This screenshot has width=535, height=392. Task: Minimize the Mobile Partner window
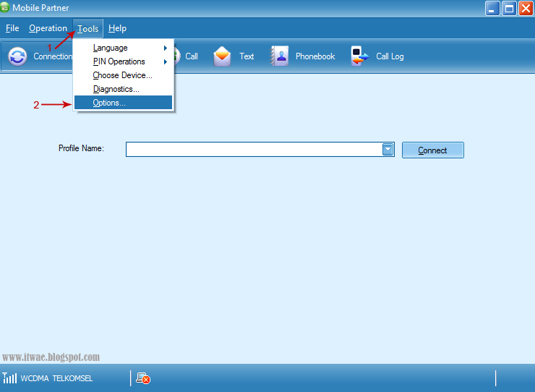492,9
